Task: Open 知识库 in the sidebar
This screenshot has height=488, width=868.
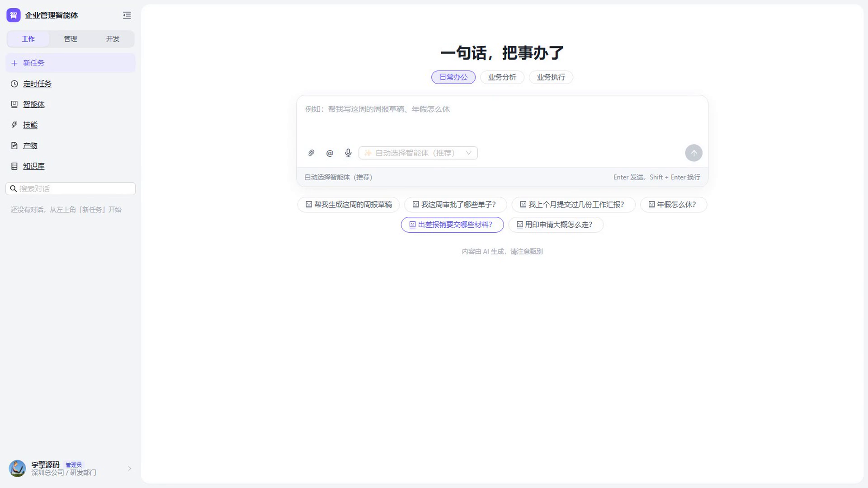Action: click(71, 166)
